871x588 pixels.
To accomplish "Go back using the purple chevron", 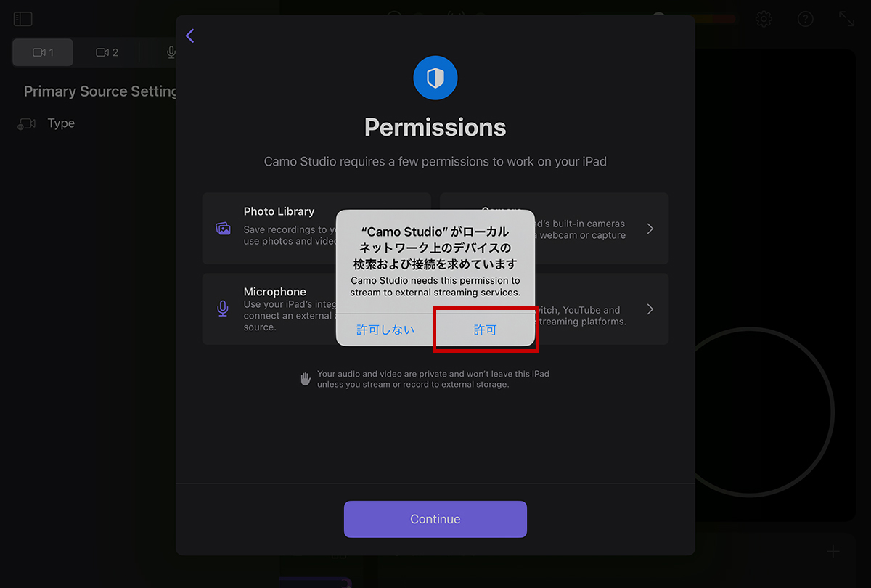I will pyautogui.click(x=190, y=36).
